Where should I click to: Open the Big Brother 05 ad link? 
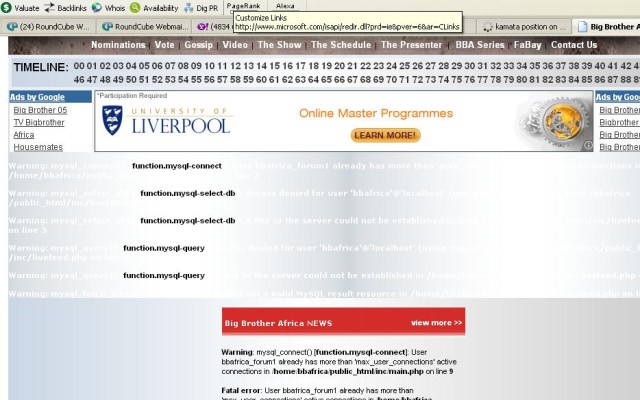coord(40,110)
